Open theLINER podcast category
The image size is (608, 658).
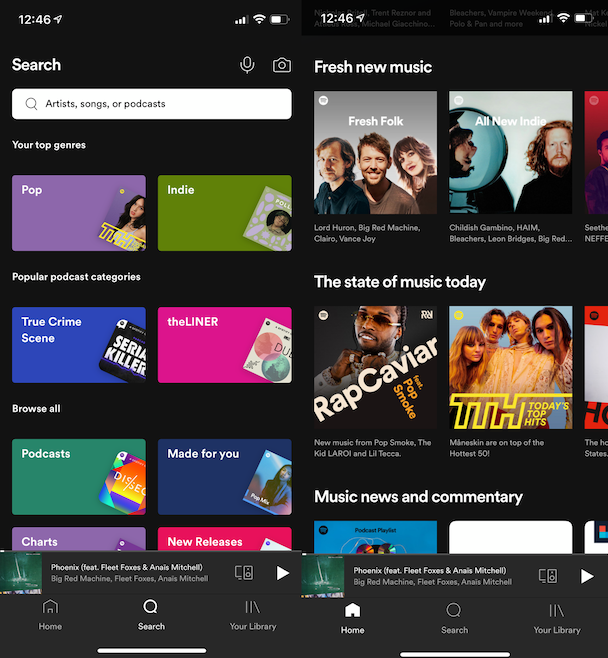224,345
